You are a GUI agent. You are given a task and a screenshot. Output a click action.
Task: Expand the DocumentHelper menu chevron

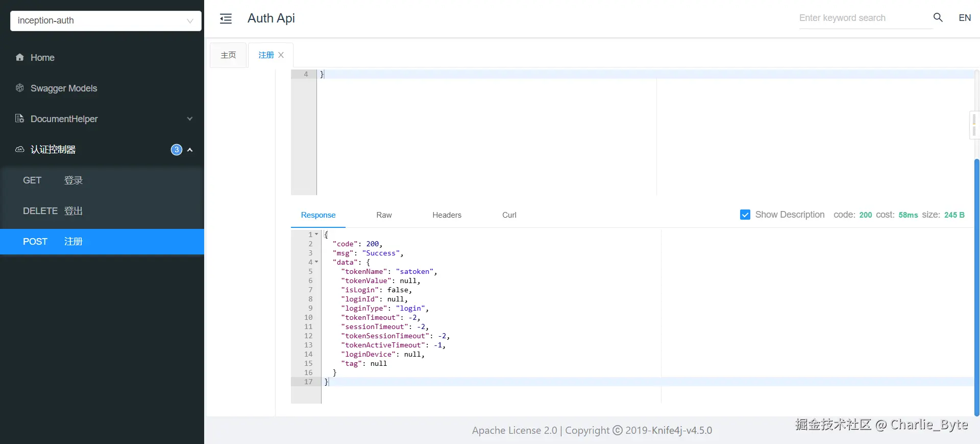click(190, 119)
